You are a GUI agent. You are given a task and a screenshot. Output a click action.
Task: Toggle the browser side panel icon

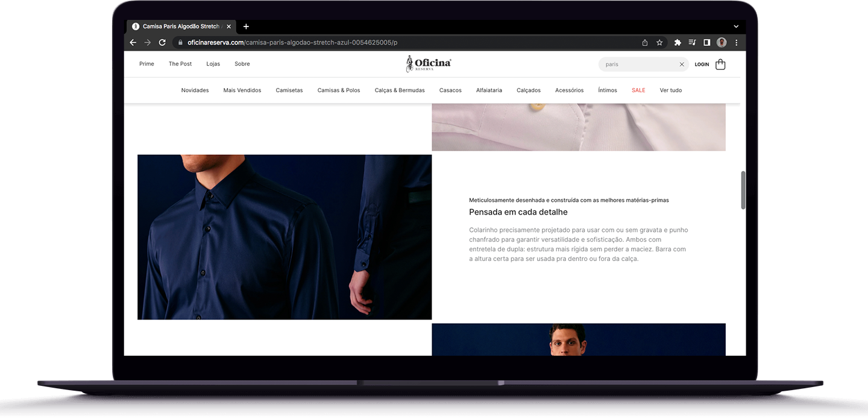(x=707, y=42)
